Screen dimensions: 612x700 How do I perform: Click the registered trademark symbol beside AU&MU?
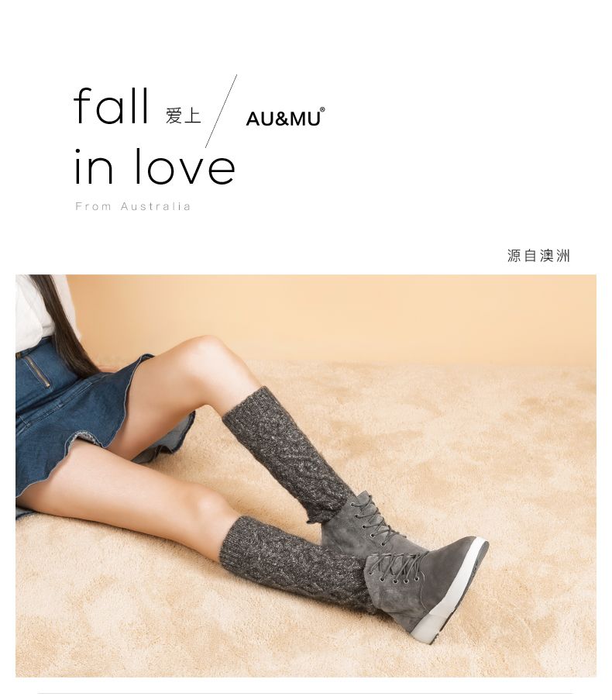(x=322, y=110)
